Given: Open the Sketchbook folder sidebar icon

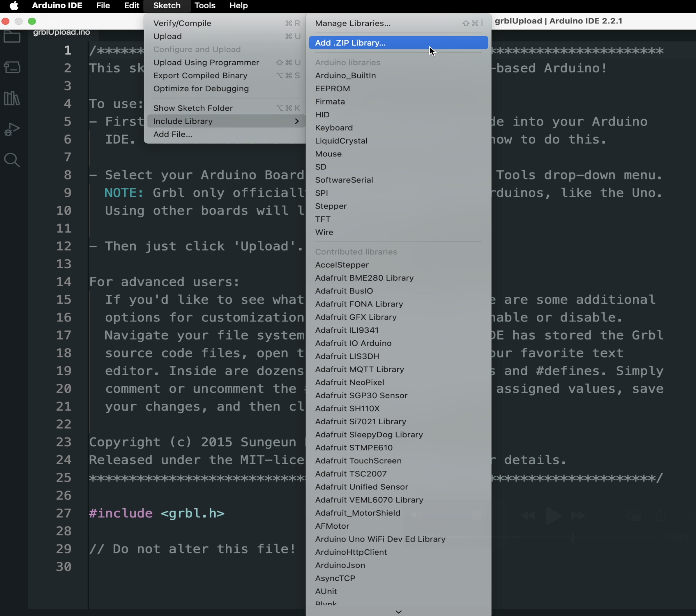Looking at the screenshot, I should coord(12,37).
